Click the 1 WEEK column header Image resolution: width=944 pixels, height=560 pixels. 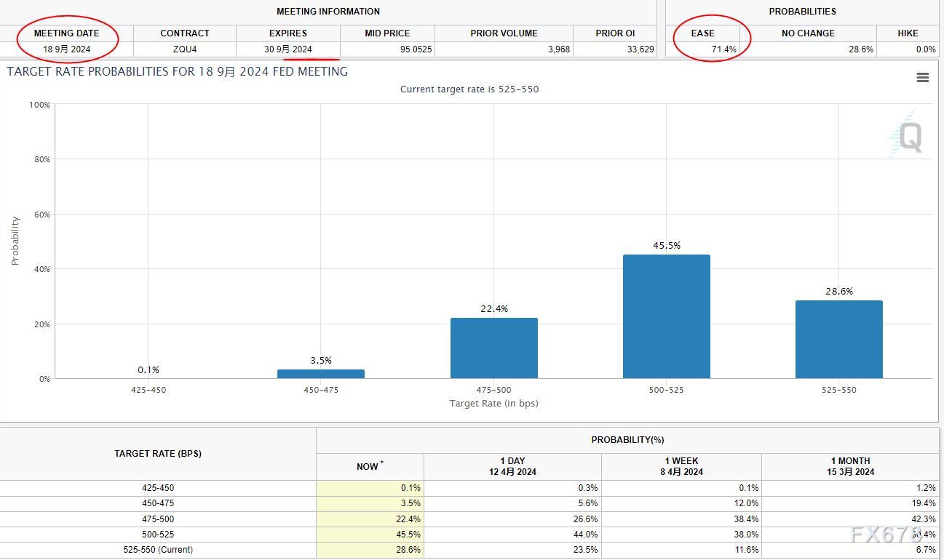tap(681, 466)
